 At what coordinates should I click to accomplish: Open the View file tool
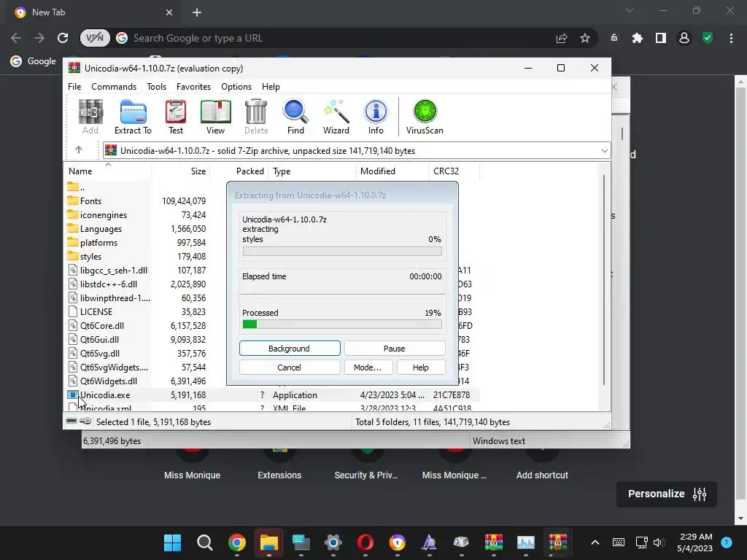(215, 117)
